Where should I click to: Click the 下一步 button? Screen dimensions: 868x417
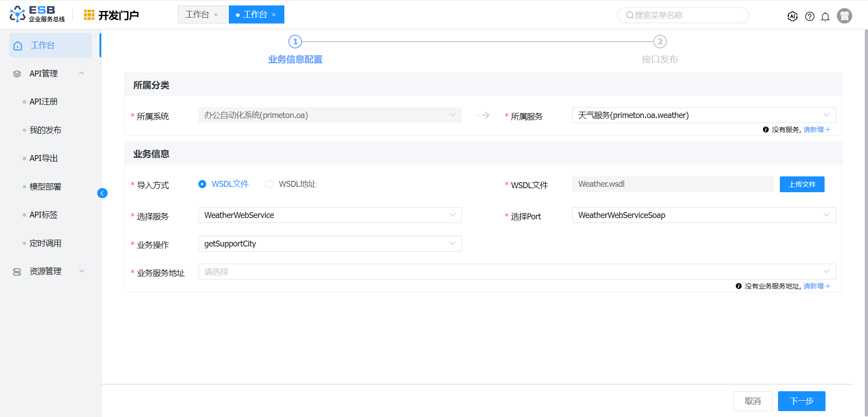801,401
